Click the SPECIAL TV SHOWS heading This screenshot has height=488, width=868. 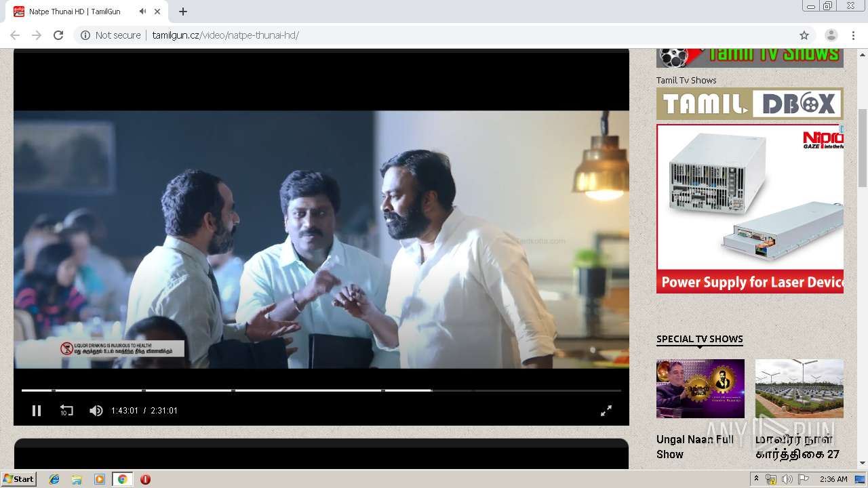coord(700,339)
